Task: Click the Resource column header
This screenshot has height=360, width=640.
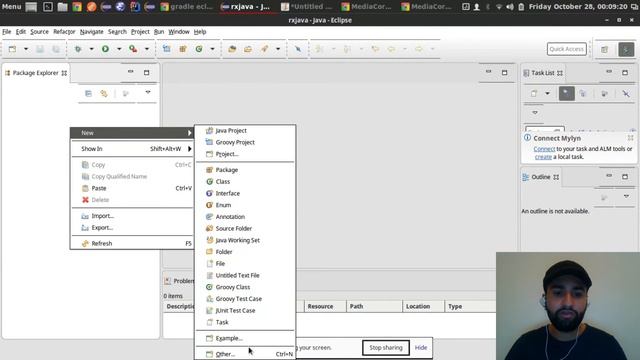Action: coord(325,307)
